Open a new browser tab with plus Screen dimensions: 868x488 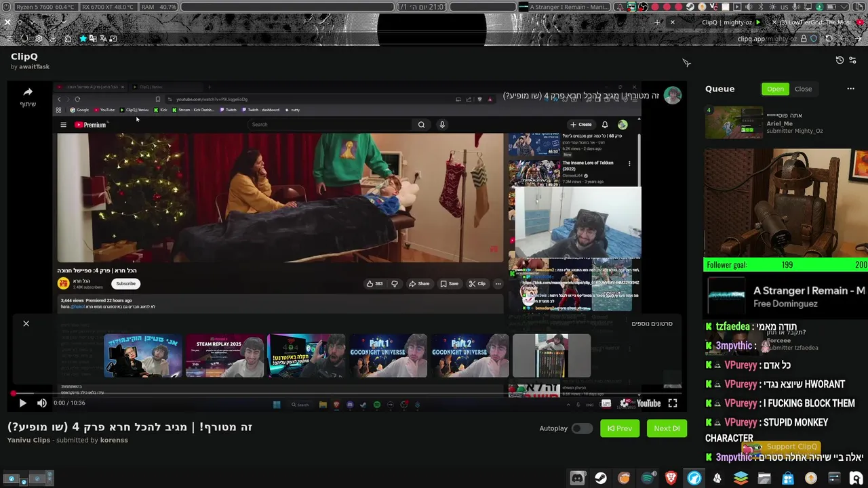coord(656,22)
